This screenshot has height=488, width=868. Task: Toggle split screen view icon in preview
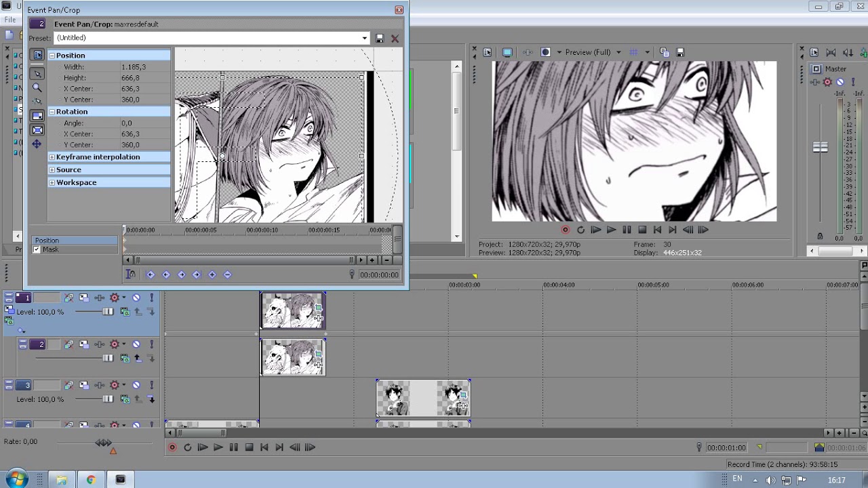546,52
